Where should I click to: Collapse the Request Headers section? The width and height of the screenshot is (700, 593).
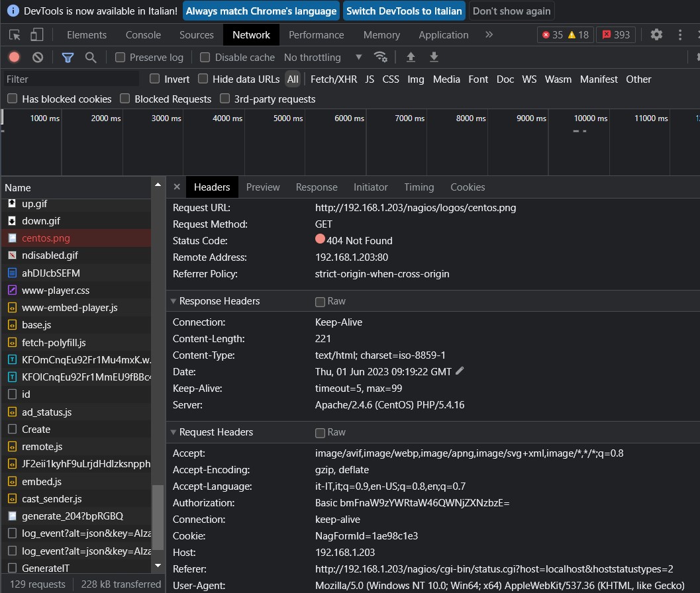coord(174,432)
